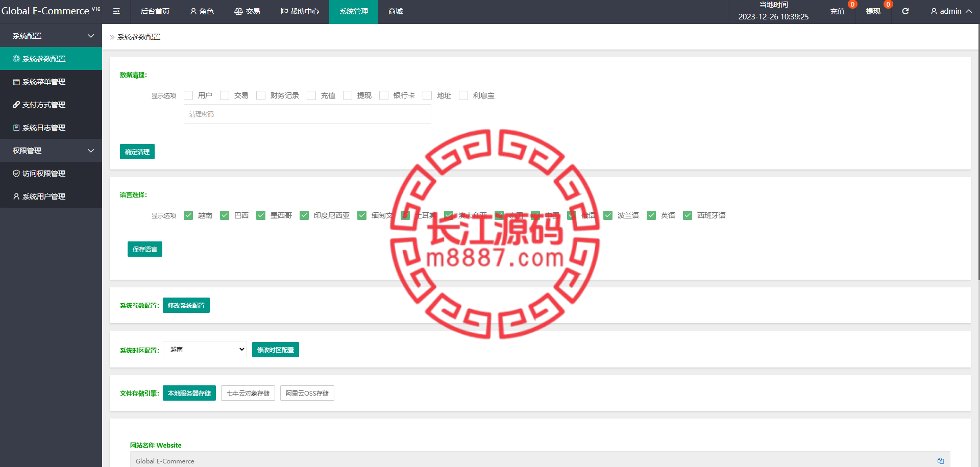
Task: Uncheck the 英语 language checkbox
Action: (x=651, y=215)
